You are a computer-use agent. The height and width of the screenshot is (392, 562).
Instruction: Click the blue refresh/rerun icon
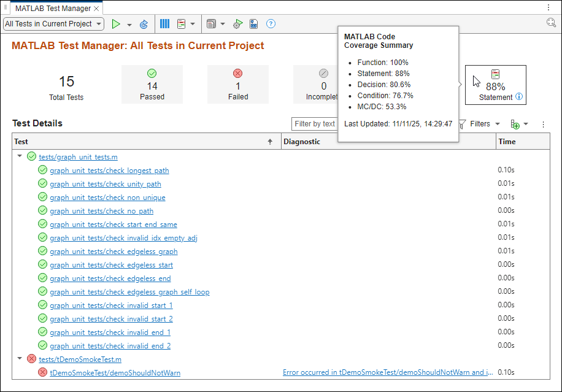pos(144,24)
